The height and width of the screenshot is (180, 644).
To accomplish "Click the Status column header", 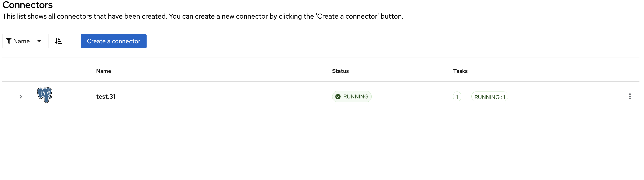I will (340, 71).
